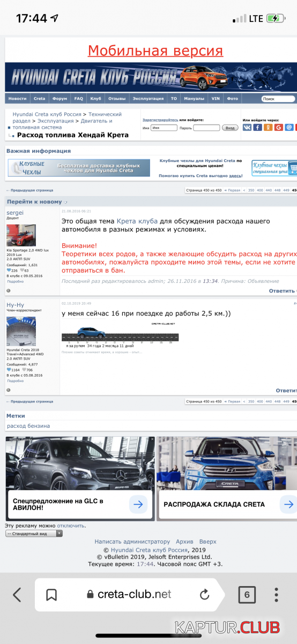Tap the creta-club.net address bar
This screenshot has width=297, height=644.
tap(129, 595)
